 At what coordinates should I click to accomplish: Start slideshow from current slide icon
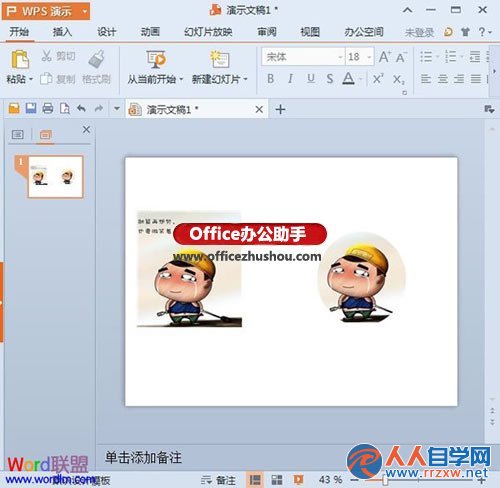[x=156, y=59]
